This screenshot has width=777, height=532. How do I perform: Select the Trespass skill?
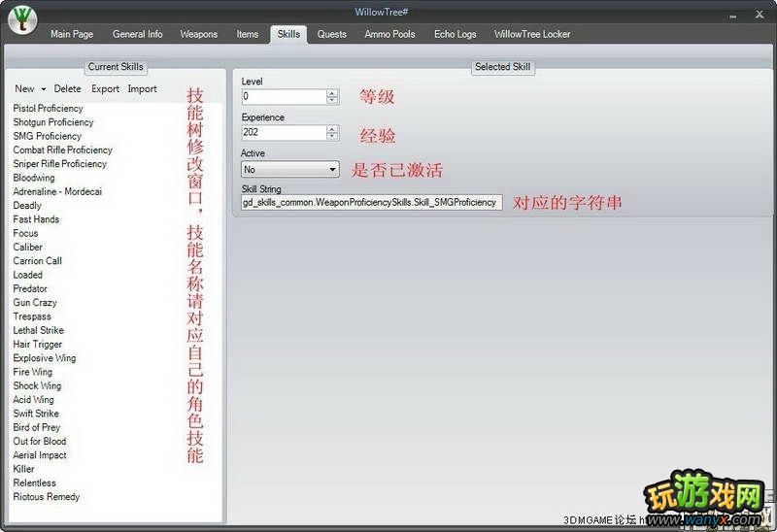(x=32, y=316)
